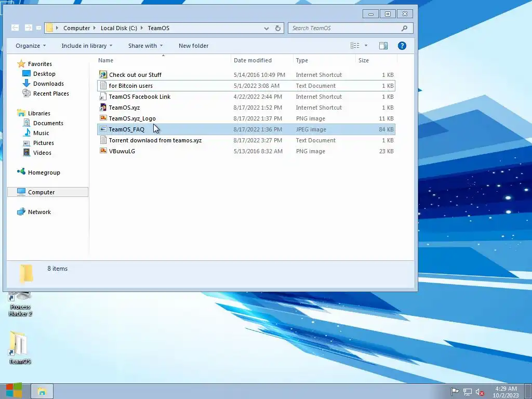Open the Videos library
This screenshot has width=532, height=399.
(42, 153)
